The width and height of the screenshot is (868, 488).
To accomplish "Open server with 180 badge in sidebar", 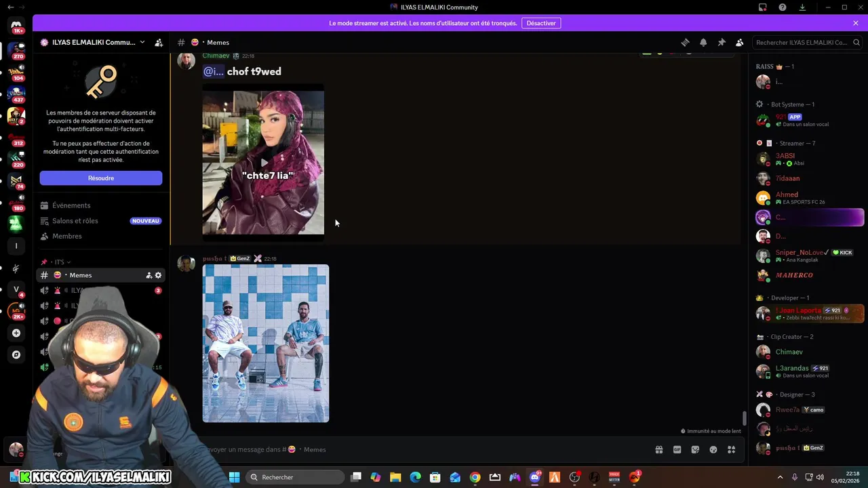I will (16, 203).
